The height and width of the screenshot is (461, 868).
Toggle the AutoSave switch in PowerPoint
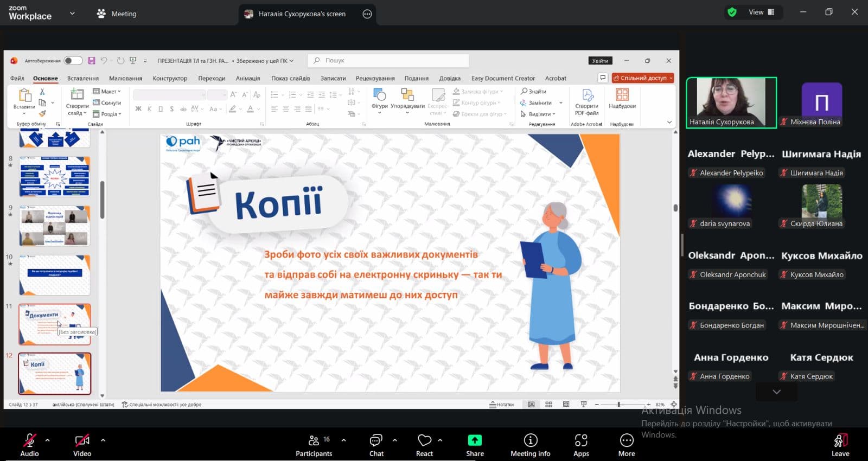coord(73,61)
